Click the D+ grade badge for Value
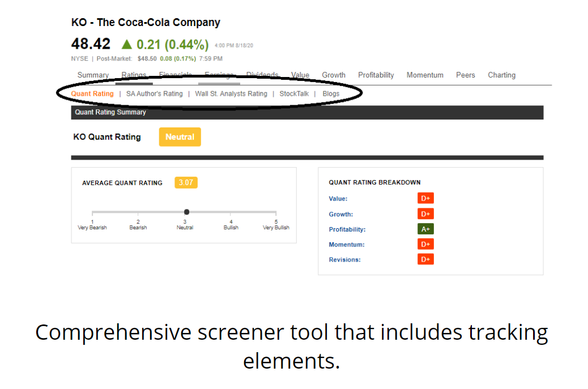 pyautogui.click(x=425, y=198)
